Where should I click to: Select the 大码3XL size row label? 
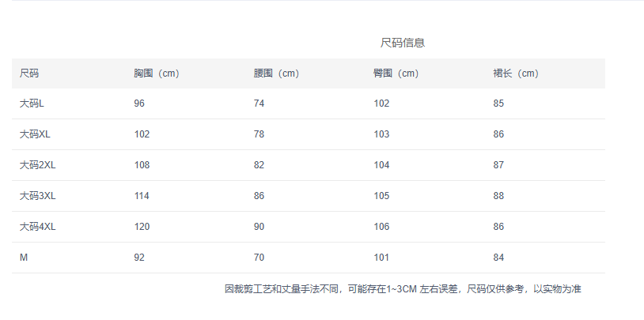37,196
